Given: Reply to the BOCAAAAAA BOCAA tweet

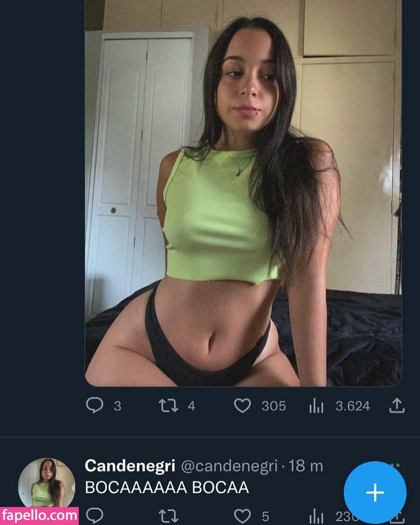Looking at the screenshot, I should click(x=94, y=516).
